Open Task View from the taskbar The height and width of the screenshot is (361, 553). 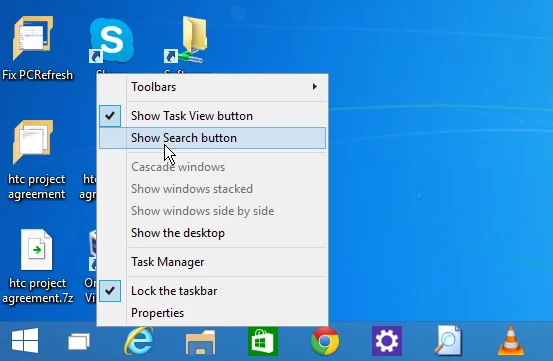point(79,341)
